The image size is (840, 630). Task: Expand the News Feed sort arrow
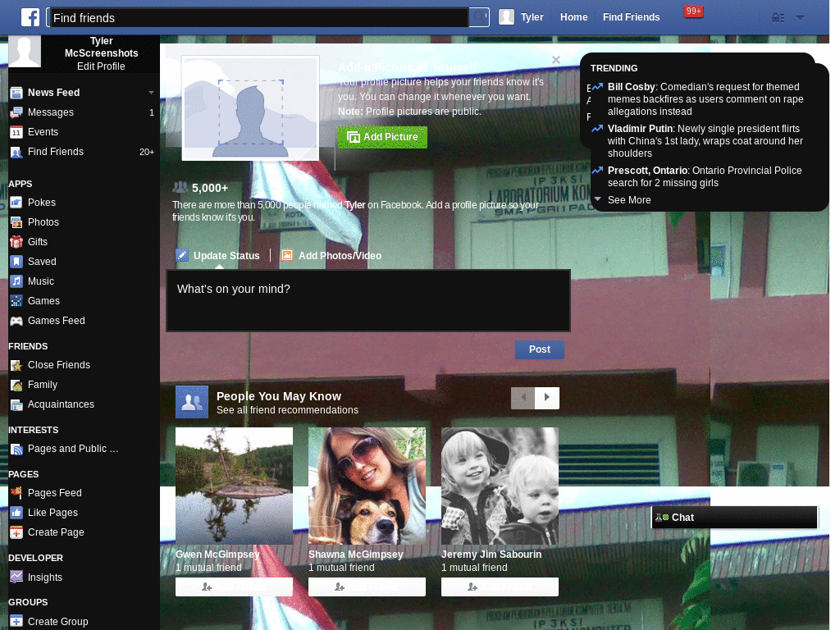click(x=151, y=93)
